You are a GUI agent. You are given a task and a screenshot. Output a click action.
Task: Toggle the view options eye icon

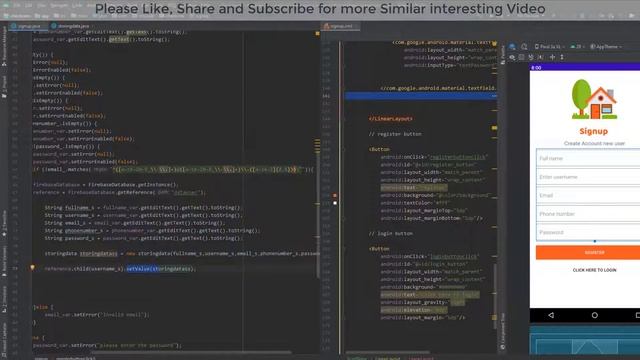coord(512,57)
